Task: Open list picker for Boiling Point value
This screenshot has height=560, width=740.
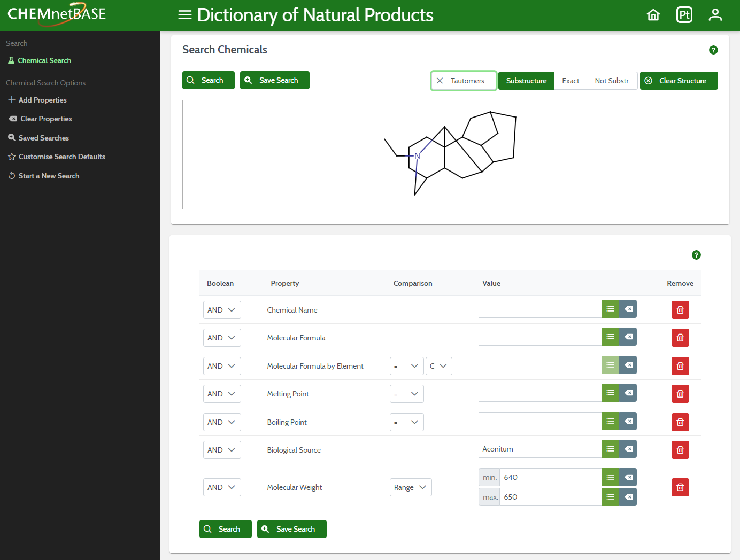Action: pyautogui.click(x=610, y=421)
